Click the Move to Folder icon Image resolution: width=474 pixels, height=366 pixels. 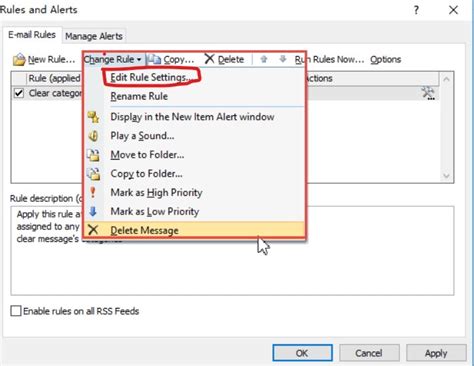(93, 155)
